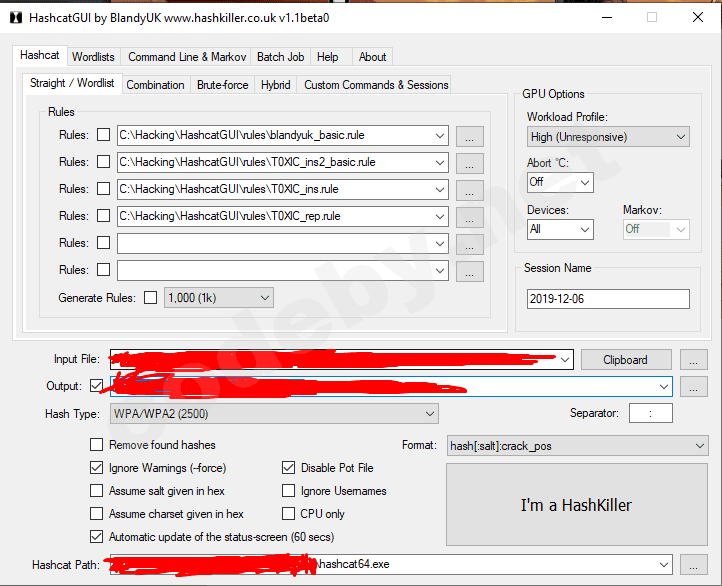
Task: Expand the T0XIC_rep.rule dropdown
Action: (x=440, y=216)
